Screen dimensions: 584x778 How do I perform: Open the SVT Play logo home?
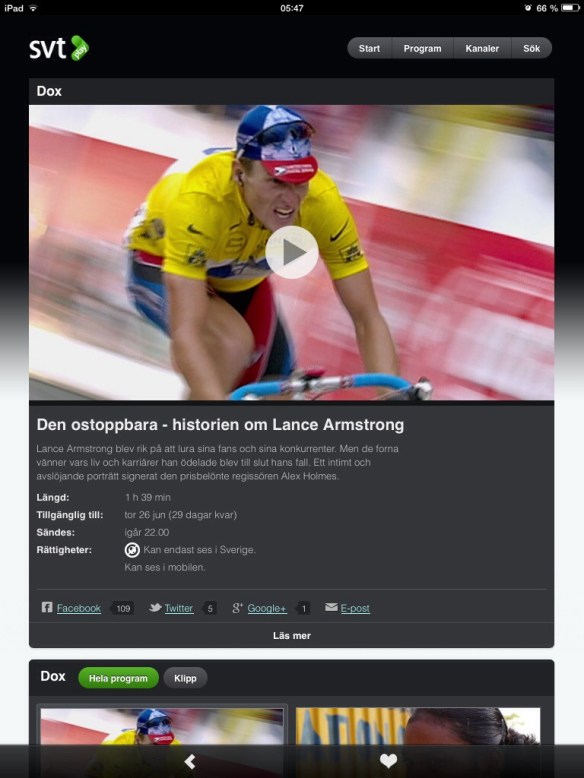(x=59, y=48)
